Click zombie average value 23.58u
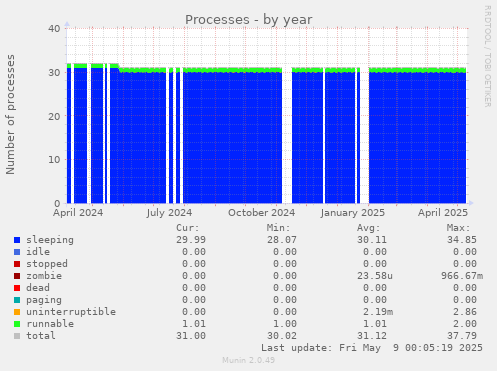The width and height of the screenshot is (497, 371). coord(375,276)
